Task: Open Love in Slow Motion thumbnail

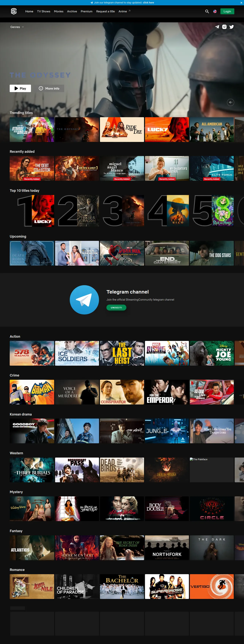Action: [77, 253]
